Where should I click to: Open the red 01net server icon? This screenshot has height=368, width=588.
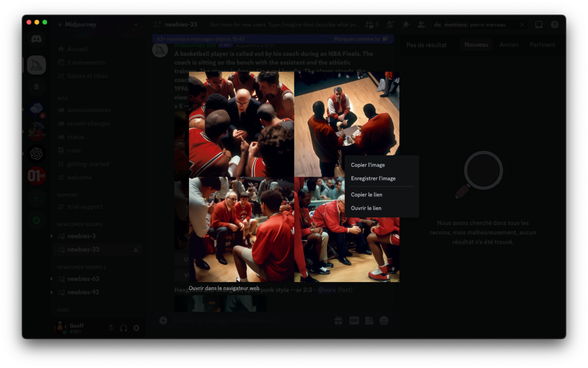coord(36,176)
